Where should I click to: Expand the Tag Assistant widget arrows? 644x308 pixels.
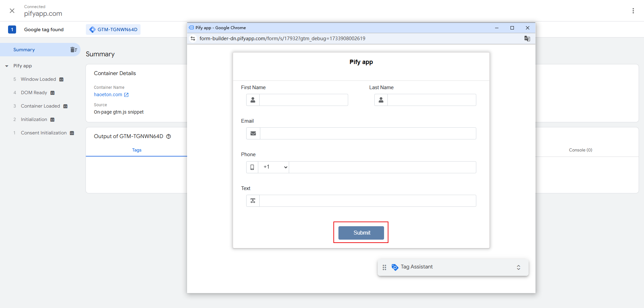(x=519, y=267)
